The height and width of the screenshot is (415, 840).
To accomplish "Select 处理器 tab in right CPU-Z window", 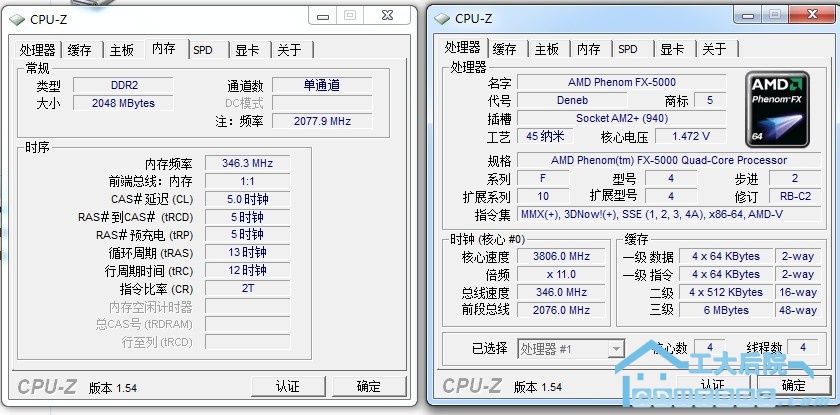I will pyautogui.click(x=462, y=47).
